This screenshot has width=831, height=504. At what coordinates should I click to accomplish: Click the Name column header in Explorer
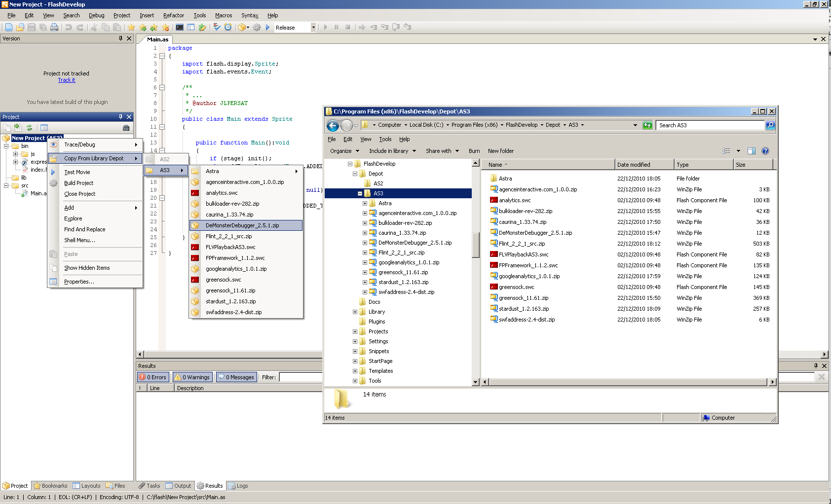pyautogui.click(x=548, y=165)
